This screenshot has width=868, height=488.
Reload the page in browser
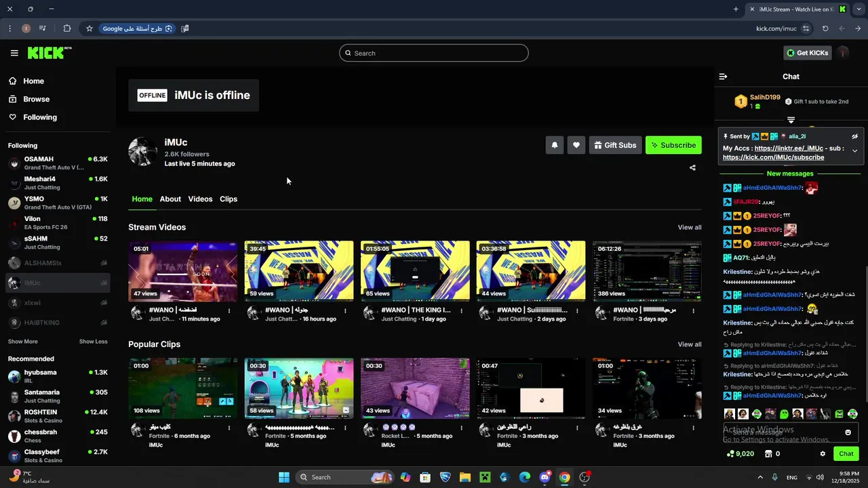point(825,28)
